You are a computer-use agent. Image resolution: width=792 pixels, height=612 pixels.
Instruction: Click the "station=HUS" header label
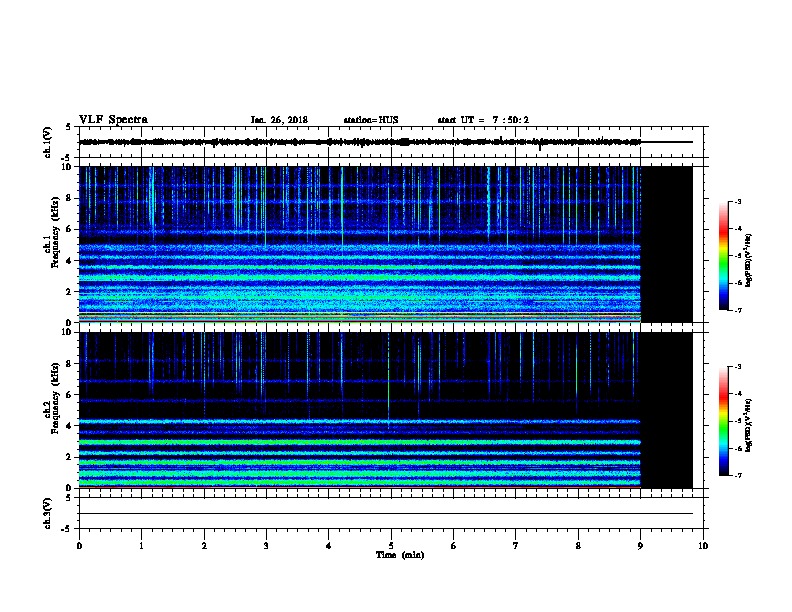371,120
